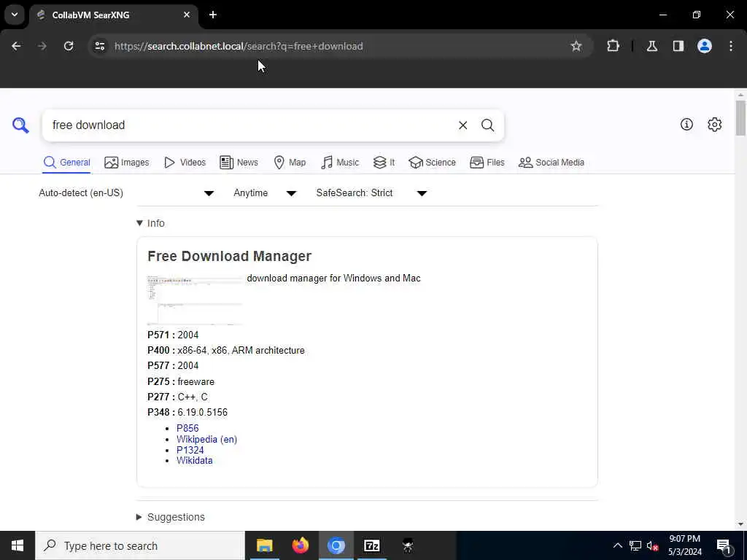
Task: Open the SafeSearch: Strict dropdown
Action: point(371,192)
